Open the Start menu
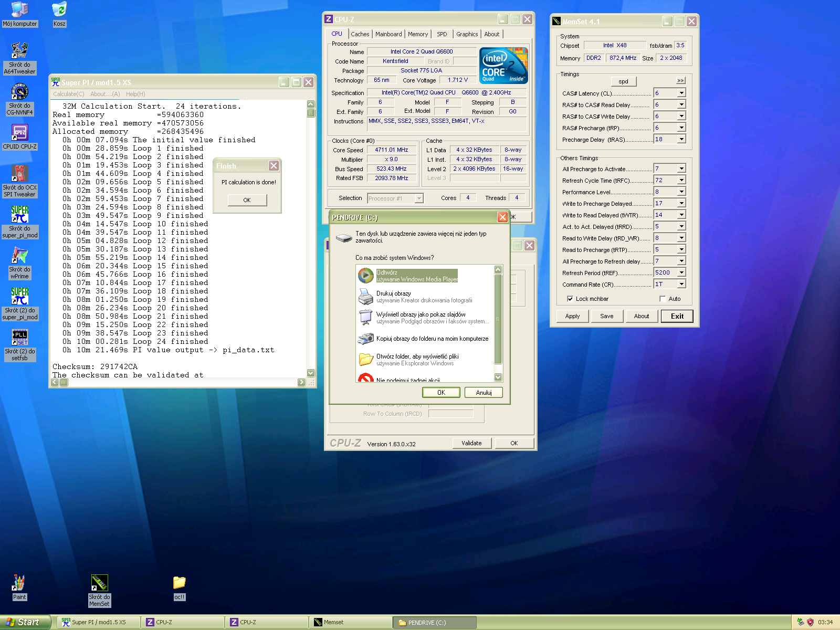Screen dimensions: 840x630 click(25, 622)
